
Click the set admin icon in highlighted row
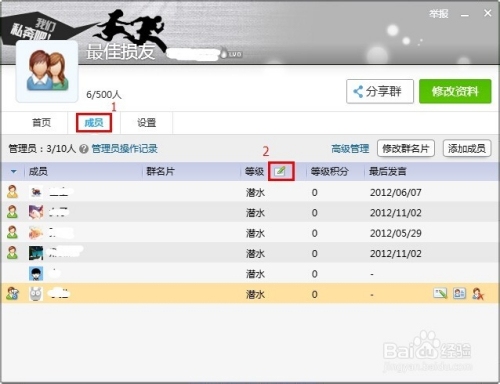[x=459, y=293]
